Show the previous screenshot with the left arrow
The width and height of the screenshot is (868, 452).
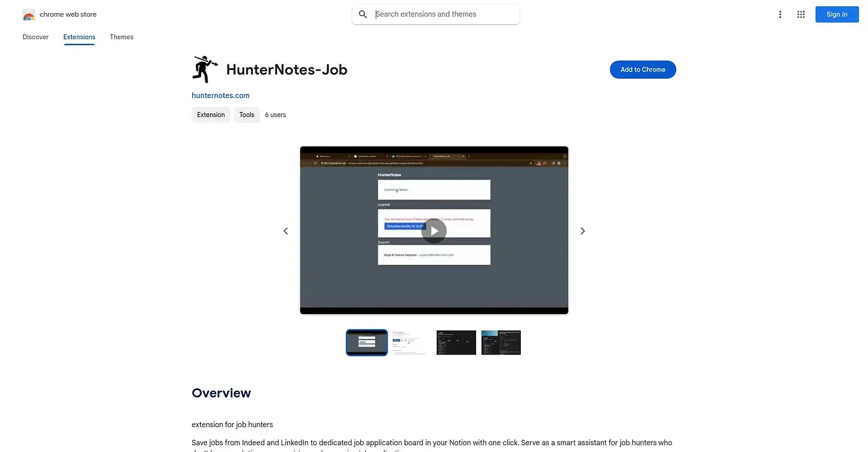pyautogui.click(x=286, y=231)
